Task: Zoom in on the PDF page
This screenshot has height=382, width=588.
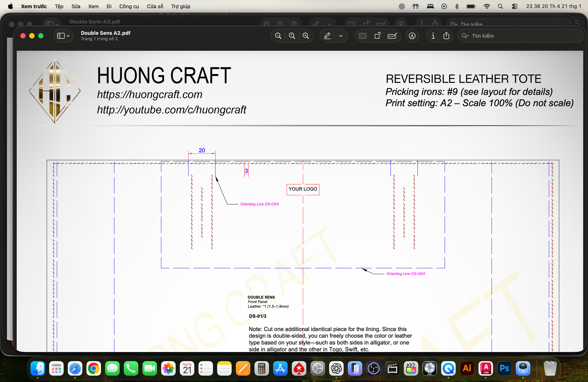Action: [306, 36]
